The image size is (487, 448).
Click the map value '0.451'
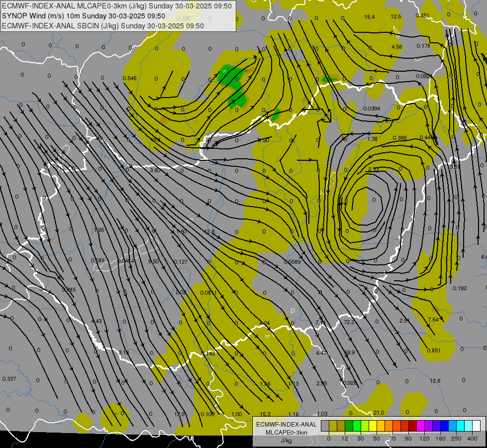[x=422, y=15]
